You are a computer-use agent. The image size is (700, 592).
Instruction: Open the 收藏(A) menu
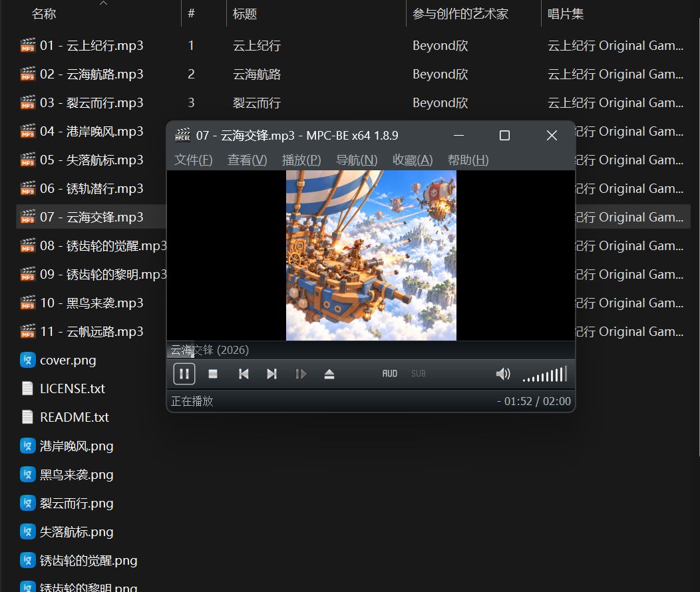pos(413,160)
